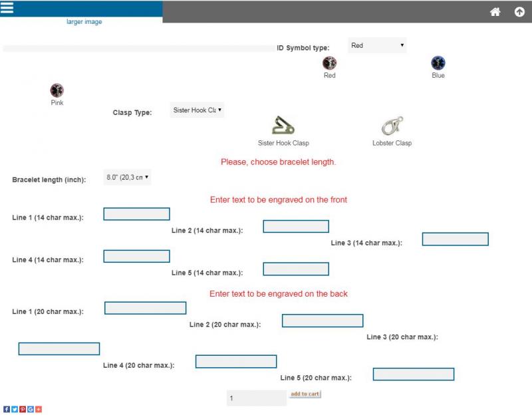Focus the quantity field showing 1
The image size is (532, 417).
point(257,398)
